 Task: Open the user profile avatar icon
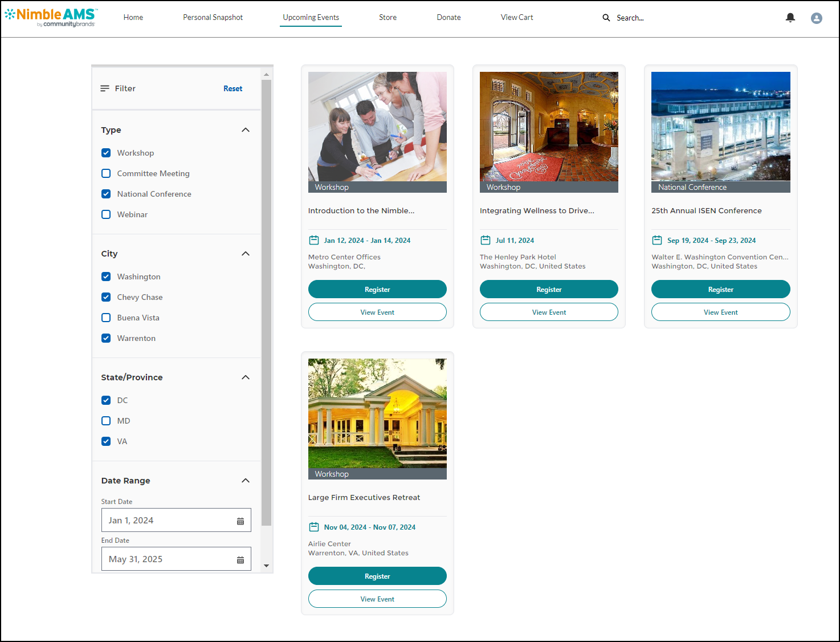click(816, 18)
